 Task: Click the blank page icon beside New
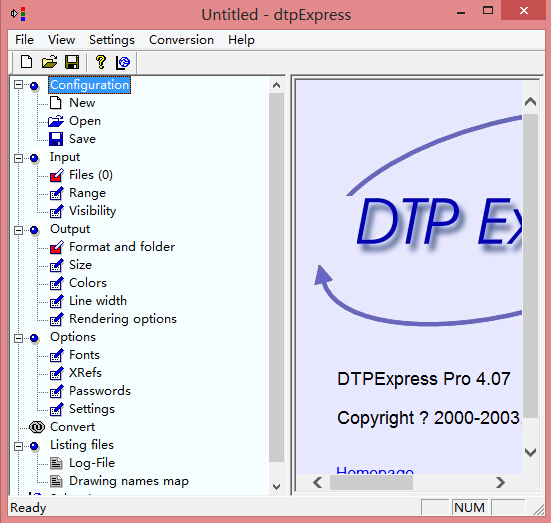click(56, 103)
